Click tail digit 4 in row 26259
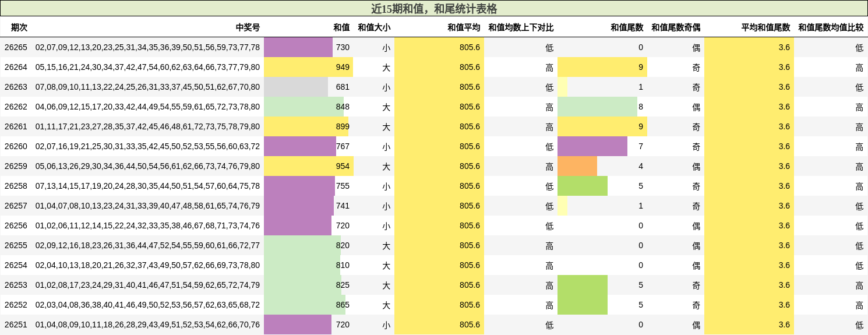The image size is (868, 335). pyautogui.click(x=641, y=166)
